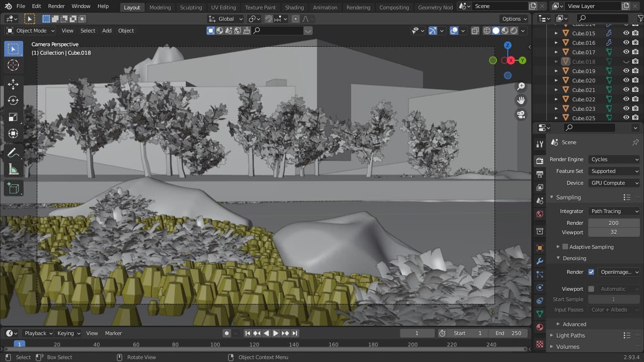This screenshot has height=362, width=644.
Task: Open the Object Mode dropdown
Action: pyautogui.click(x=31, y=31)
